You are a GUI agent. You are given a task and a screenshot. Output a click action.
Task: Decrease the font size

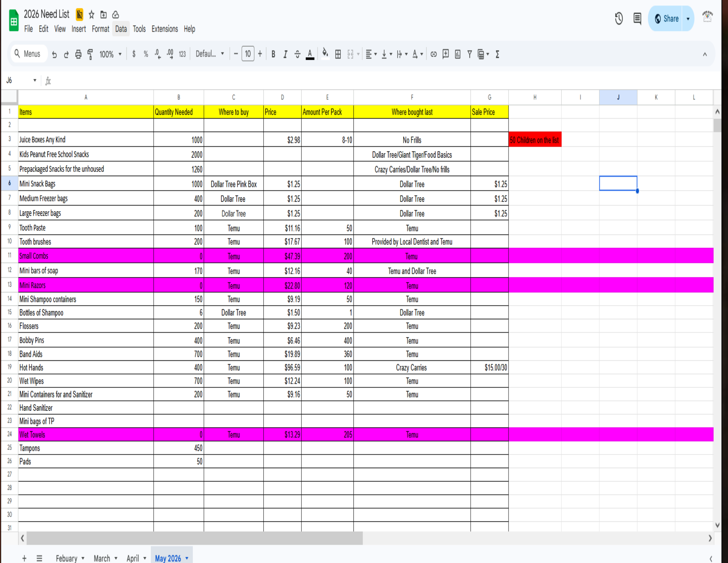click(236, 54)
